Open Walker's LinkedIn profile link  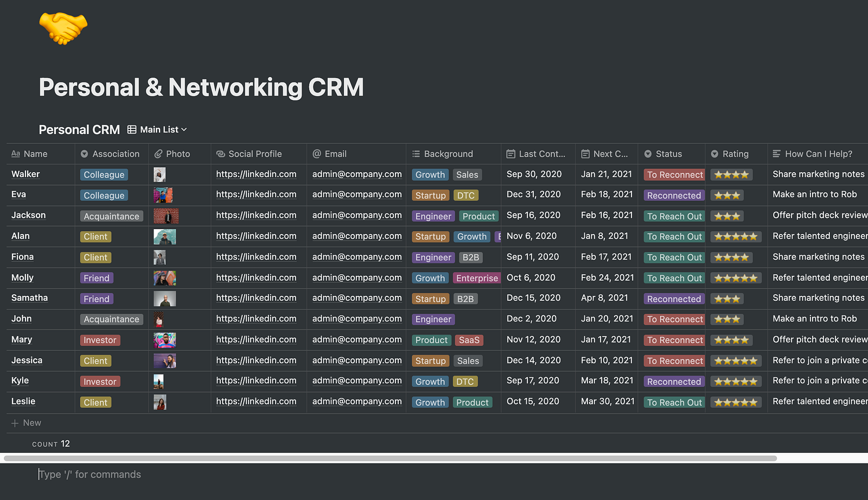256,174
